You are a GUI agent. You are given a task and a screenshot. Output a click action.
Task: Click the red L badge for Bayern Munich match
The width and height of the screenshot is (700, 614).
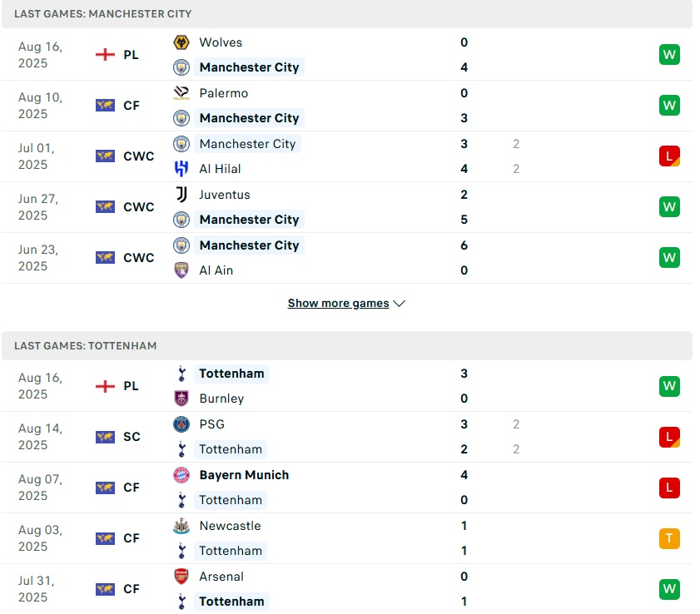669,488
